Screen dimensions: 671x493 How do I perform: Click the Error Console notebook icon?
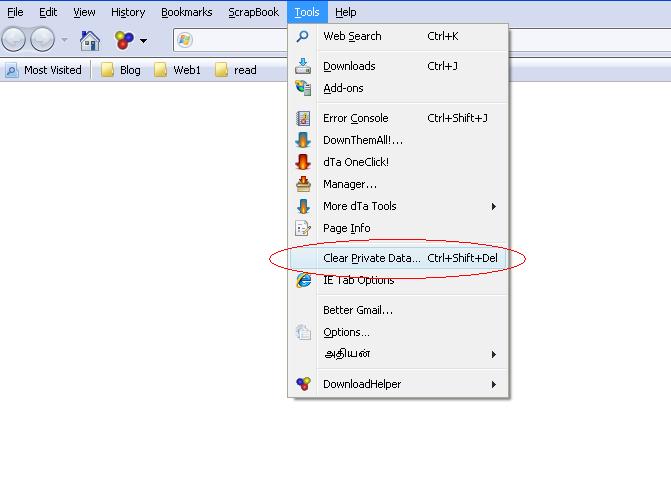(x=303, y=118)
